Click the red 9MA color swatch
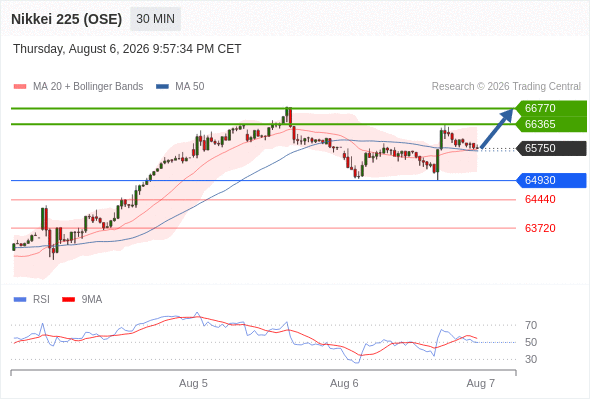 coord(68,300)
